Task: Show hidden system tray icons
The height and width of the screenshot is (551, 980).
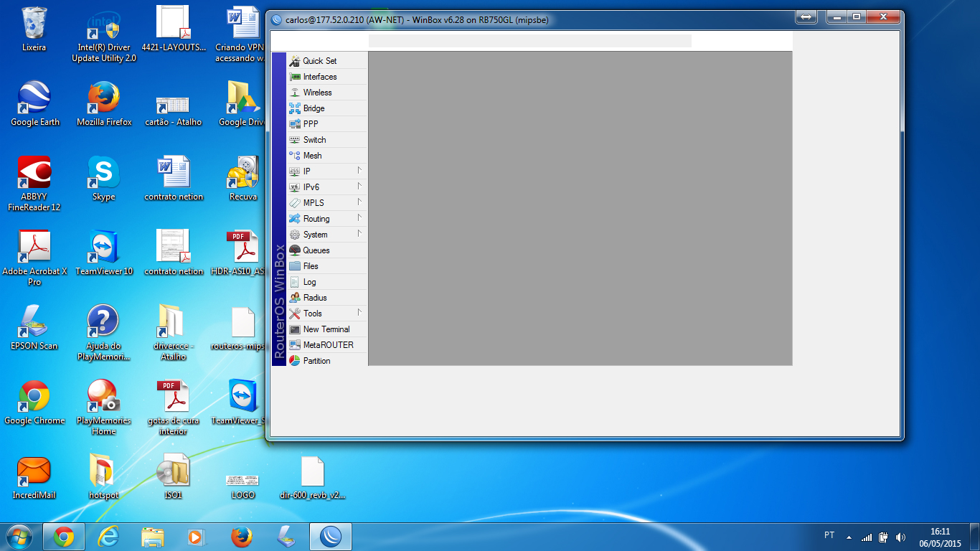Action: tap(849, 537)
